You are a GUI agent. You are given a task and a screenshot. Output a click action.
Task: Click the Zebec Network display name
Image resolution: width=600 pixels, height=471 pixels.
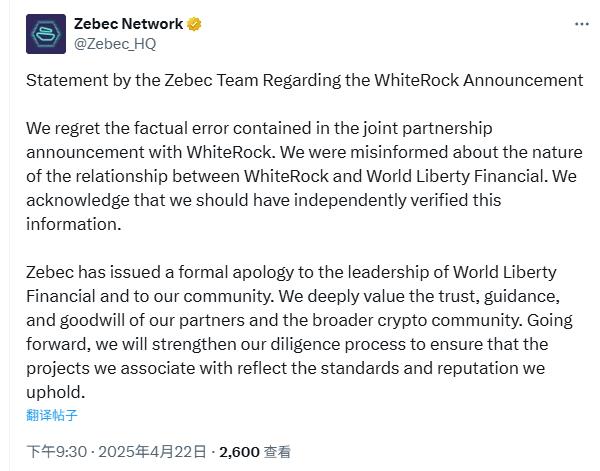coord(129,24)
